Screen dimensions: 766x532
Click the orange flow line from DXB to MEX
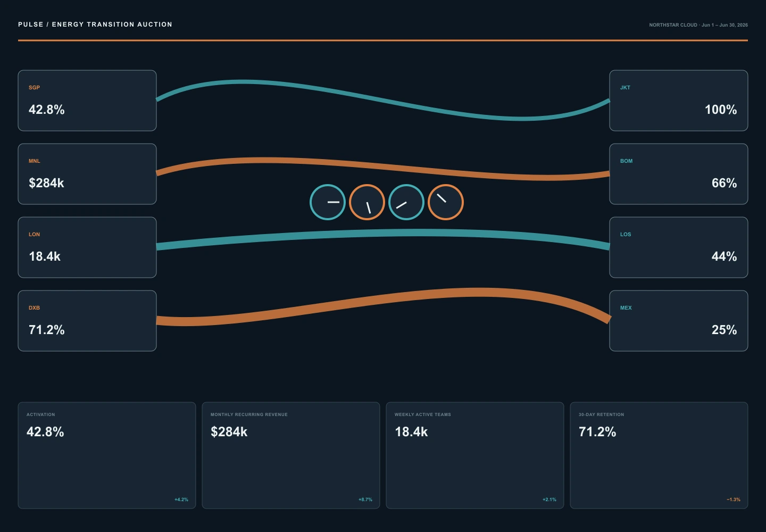pyautogui.click(x=383, y=301)
